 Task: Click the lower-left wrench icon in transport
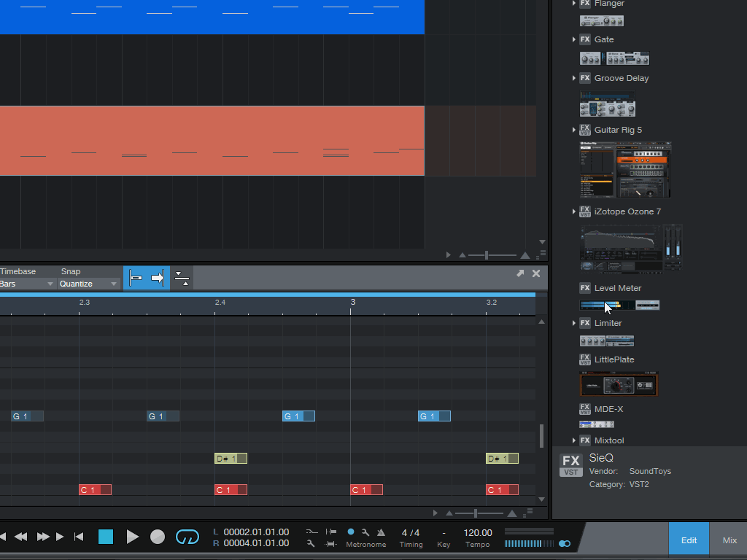[311, 543]
